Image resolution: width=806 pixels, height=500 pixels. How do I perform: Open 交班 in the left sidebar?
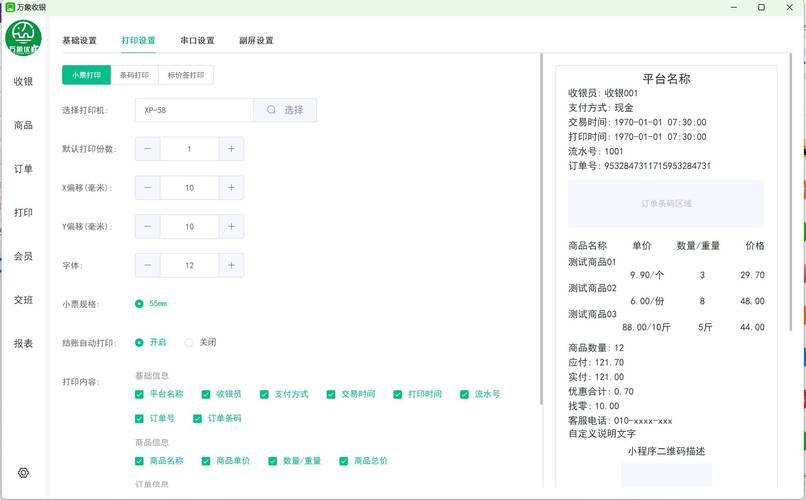coord(23,300)
